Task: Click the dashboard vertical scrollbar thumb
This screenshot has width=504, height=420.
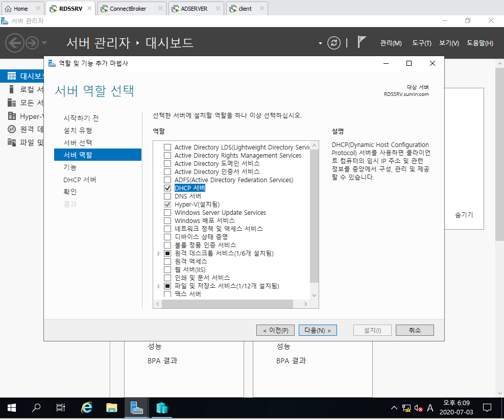Action: 500,154
